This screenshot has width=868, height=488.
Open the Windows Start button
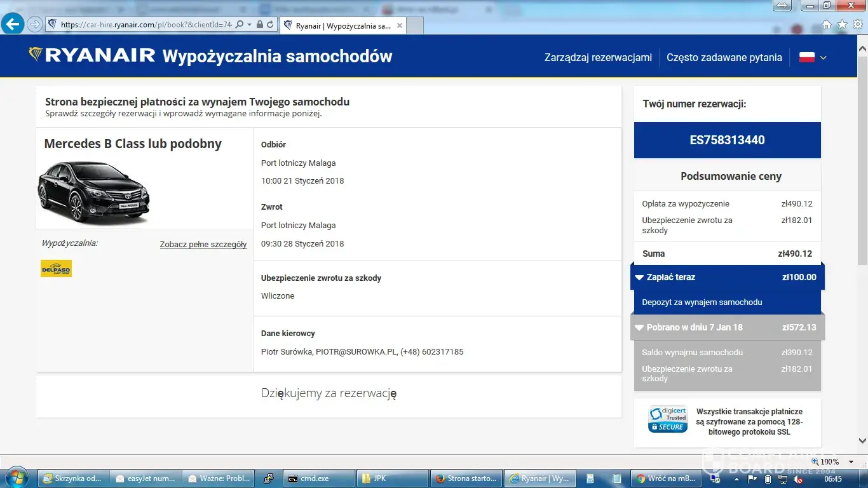coord(18,478)
